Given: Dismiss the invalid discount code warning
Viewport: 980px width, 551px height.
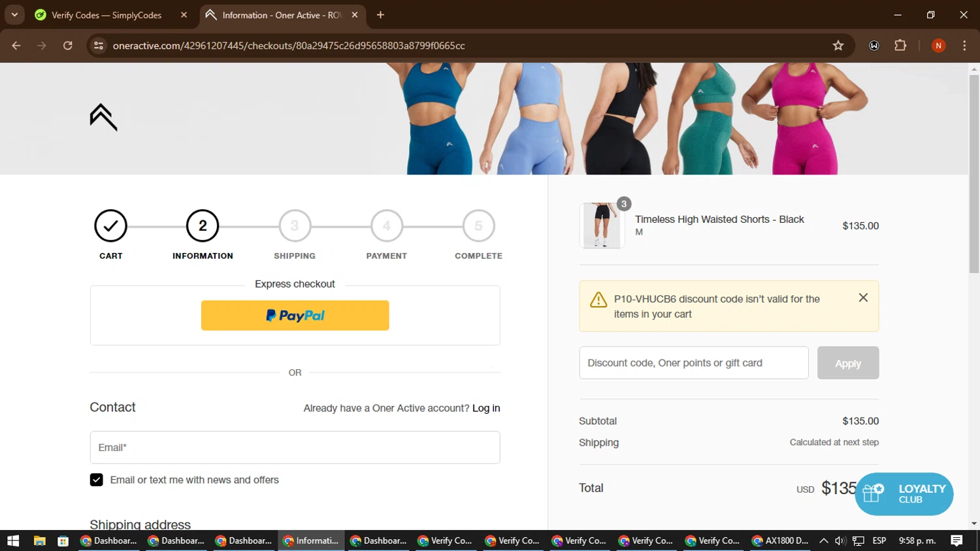Looking at the screenshot, I should (863, 298).
